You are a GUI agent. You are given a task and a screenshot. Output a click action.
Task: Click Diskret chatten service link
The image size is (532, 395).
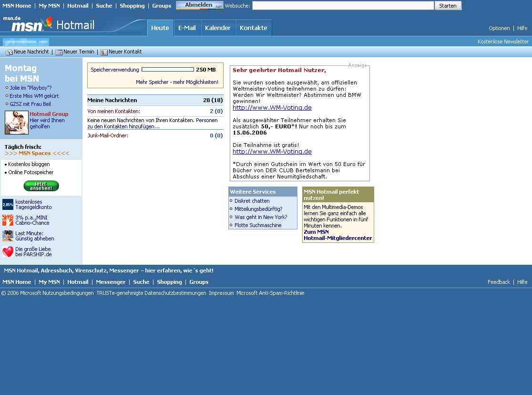click(252, 201)
